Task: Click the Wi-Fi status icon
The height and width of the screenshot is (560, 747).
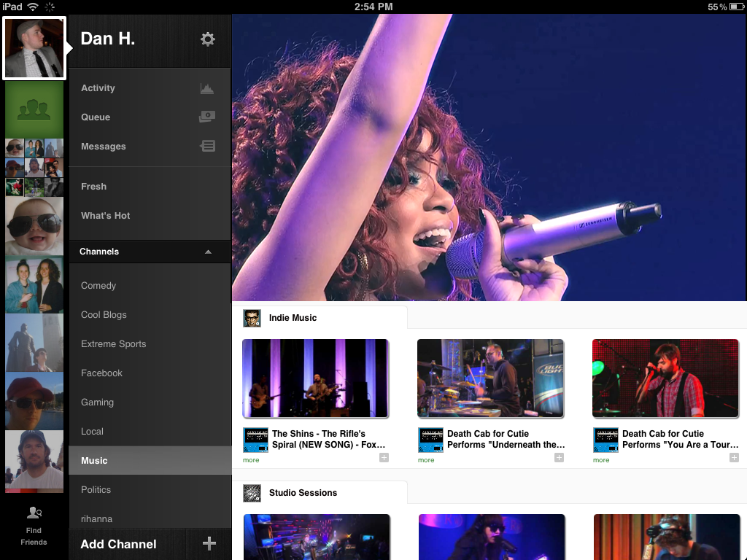Action: click(x=33, y=7)
